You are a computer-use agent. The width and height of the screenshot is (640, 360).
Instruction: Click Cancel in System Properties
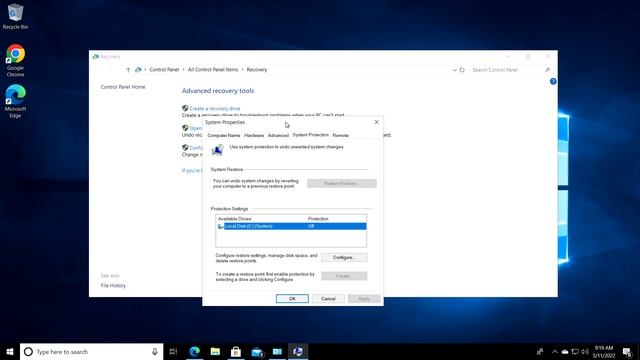click(x=328, y=299)
